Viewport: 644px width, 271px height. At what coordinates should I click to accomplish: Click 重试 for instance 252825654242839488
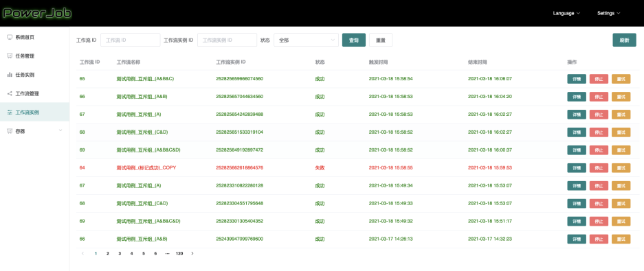click(621, 115)
